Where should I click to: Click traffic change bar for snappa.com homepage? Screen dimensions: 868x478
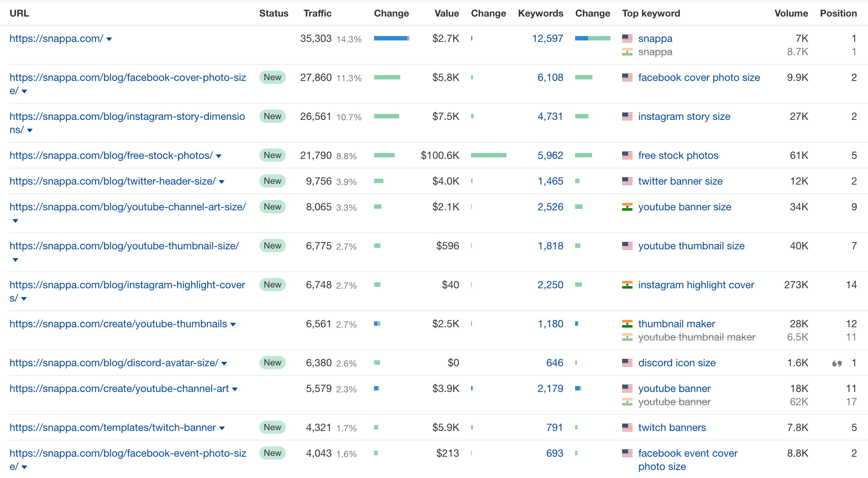(x=392, y=38)
